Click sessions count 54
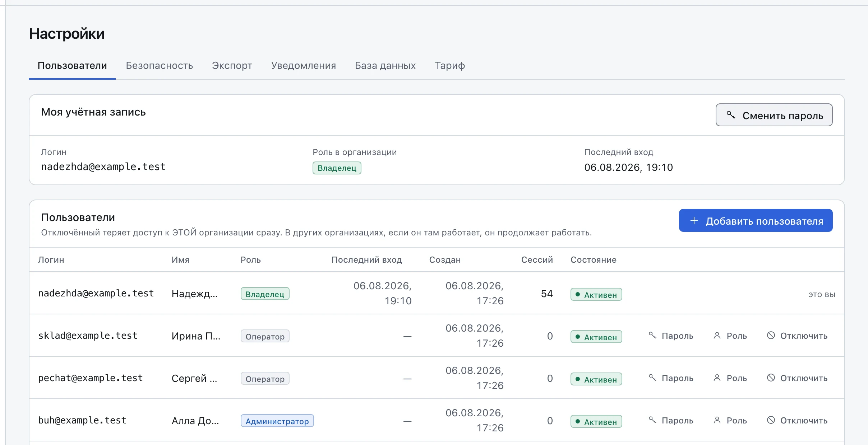This screenshot has width=868, height=445. click(547, 294)
